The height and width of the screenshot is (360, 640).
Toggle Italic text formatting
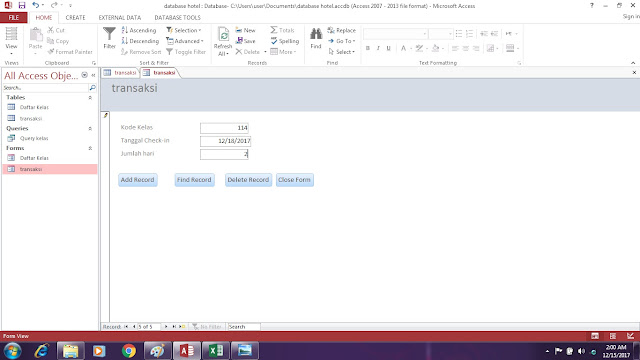[x=378, y=48]
